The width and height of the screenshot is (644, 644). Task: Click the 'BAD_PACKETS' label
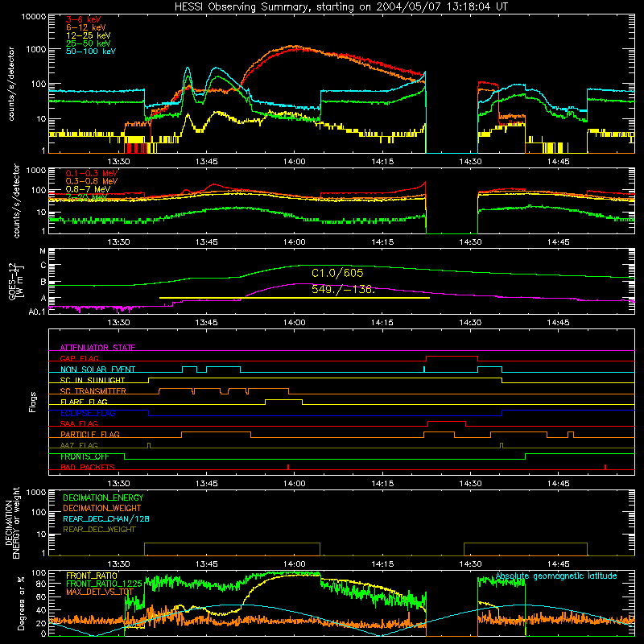coord(88,467)
